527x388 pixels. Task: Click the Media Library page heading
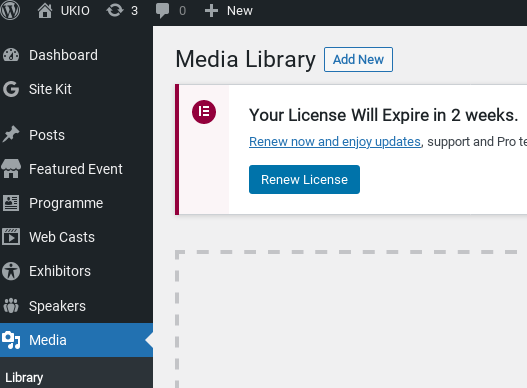point(245,60)
